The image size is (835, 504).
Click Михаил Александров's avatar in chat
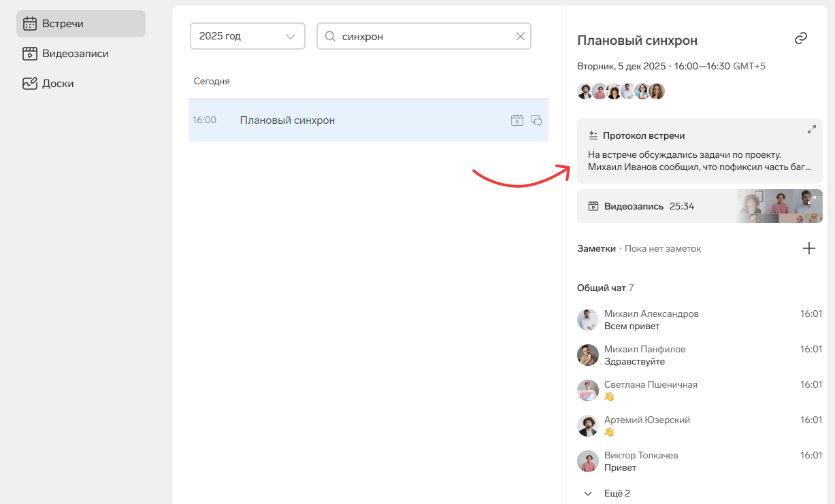click(x=588, y=320)
